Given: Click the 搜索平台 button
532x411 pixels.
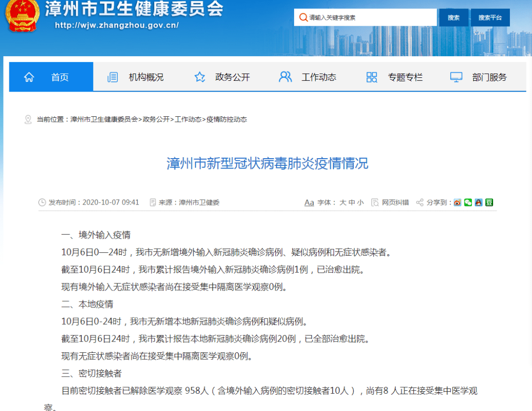Looking at the screenshot, I should (x=490, y=17).
